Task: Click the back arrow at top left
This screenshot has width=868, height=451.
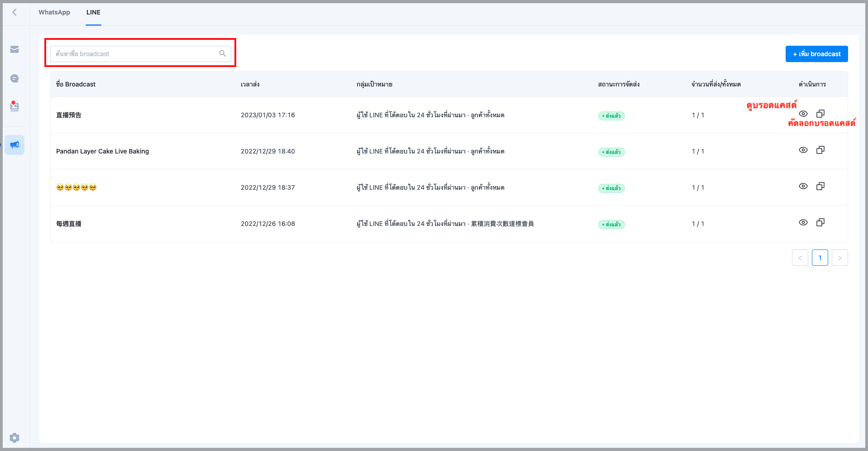Action: click(x=14, y=12)
